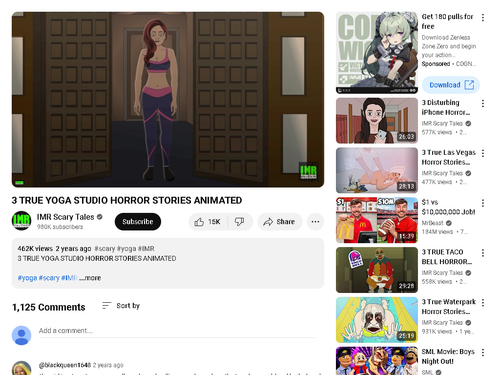The height and width of the screenshot is (375, 500).
Task: Expand description with ...more
Action: point(90,278)
